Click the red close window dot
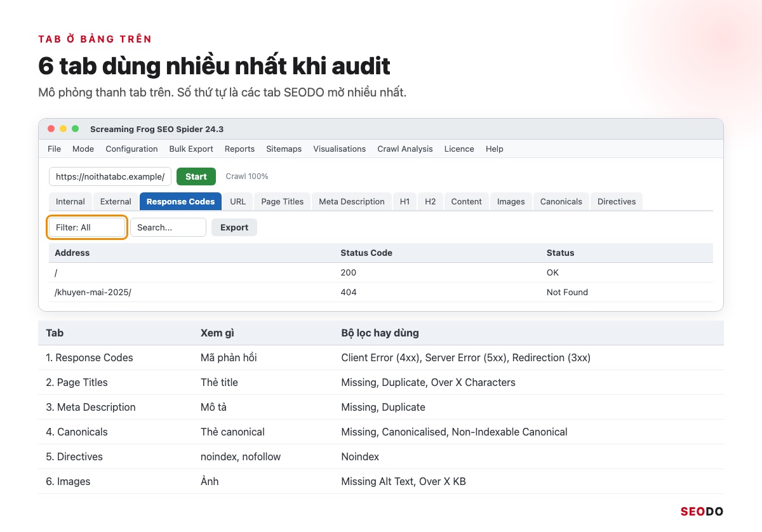The image size is (762, 532). 51,129
